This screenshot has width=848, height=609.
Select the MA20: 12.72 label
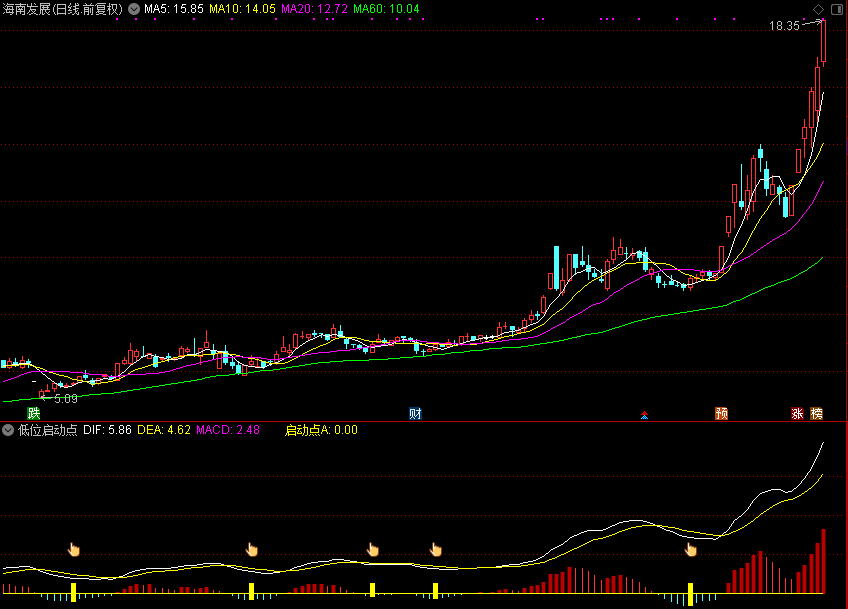click(x=314, y=9)
